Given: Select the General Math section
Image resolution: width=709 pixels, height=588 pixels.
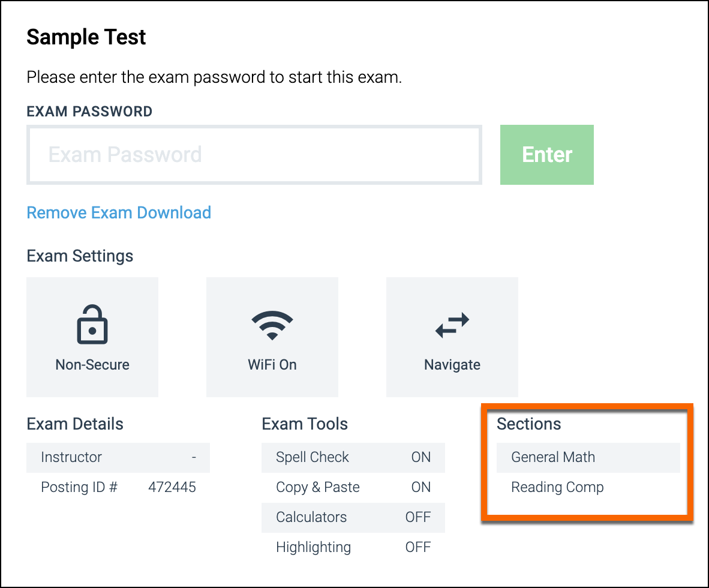Looking at the screenshot, I should tap(588, 457).
